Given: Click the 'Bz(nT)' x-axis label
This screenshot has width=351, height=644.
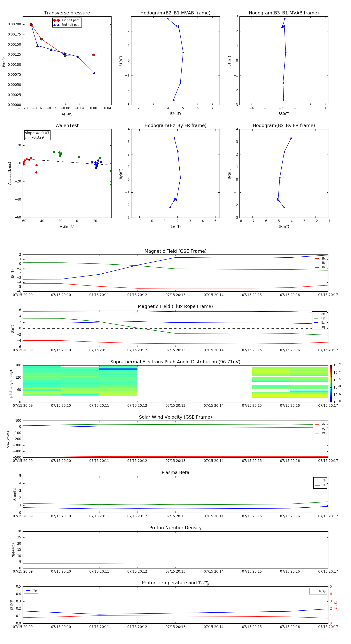Looking at the screenshot, I should (175, 227).
